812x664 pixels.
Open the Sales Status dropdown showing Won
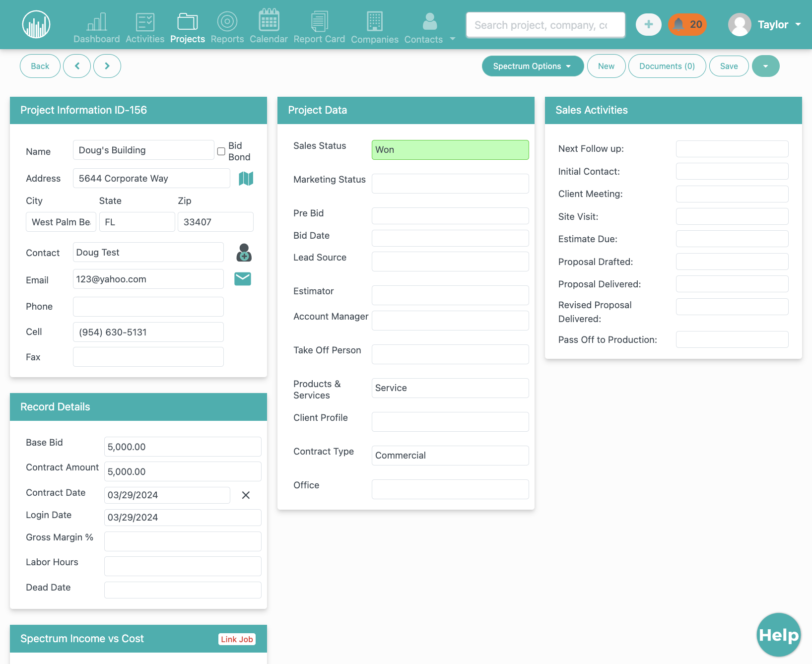point(450,150)
